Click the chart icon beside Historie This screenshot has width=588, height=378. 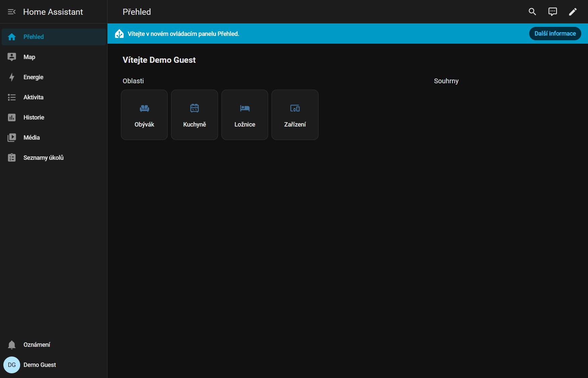pyautogui.click(x=12, y=117)
